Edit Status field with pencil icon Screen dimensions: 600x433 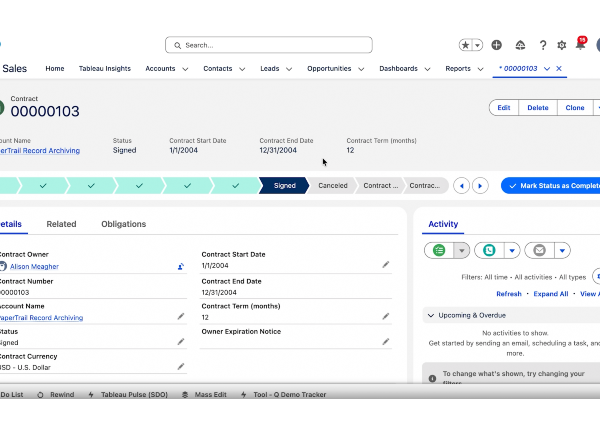pyautogui.click(x=181, y=342)
